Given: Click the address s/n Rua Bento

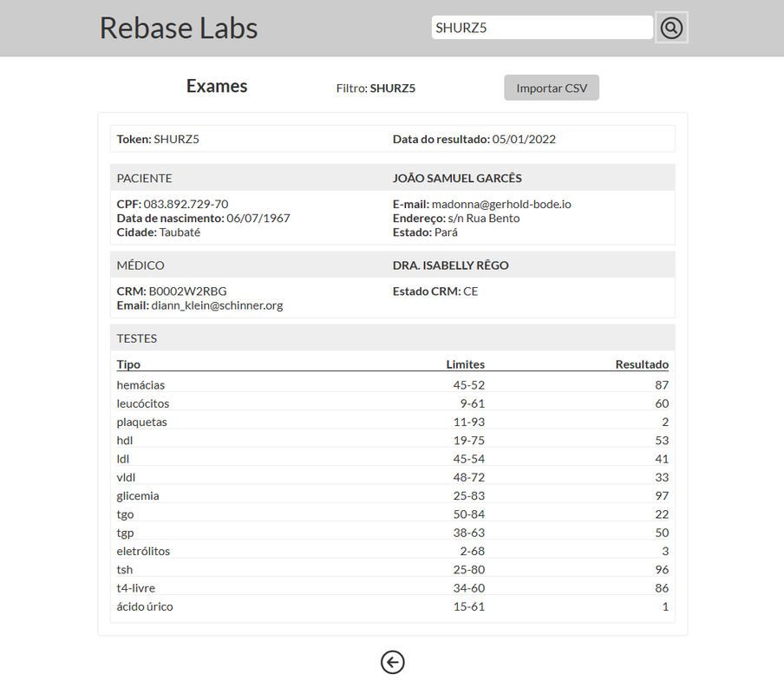Looking at the screenshot, I should point(484,218).
